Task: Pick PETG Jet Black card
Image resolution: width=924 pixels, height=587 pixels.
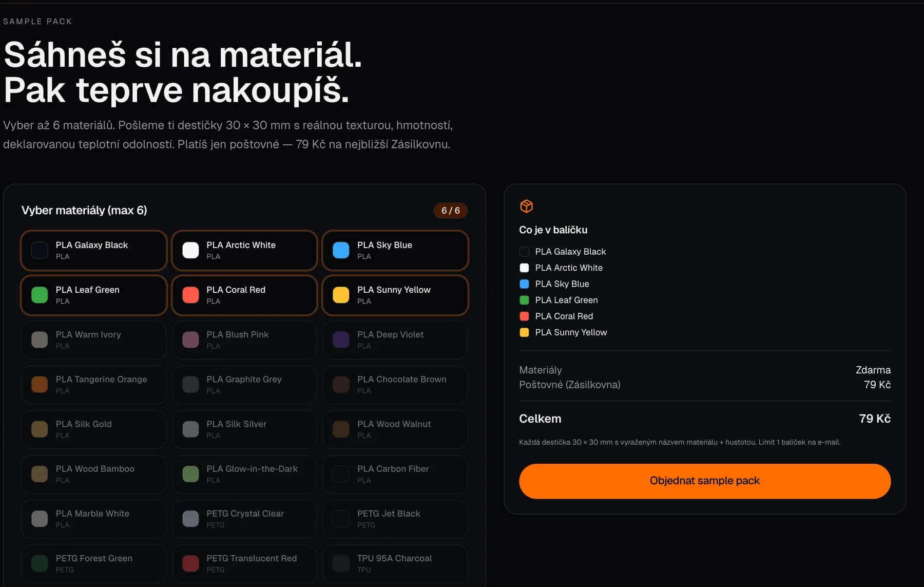Action: [395, 518]
